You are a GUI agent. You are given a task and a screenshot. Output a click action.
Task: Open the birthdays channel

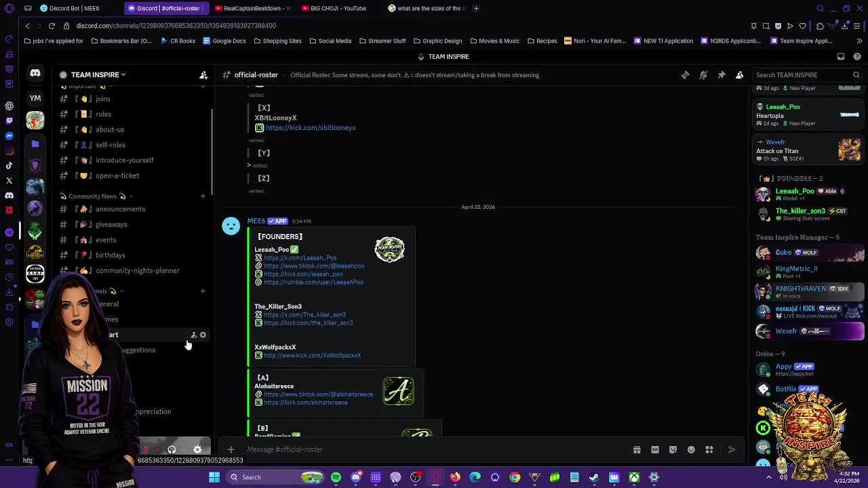click(x=132, y=255)
